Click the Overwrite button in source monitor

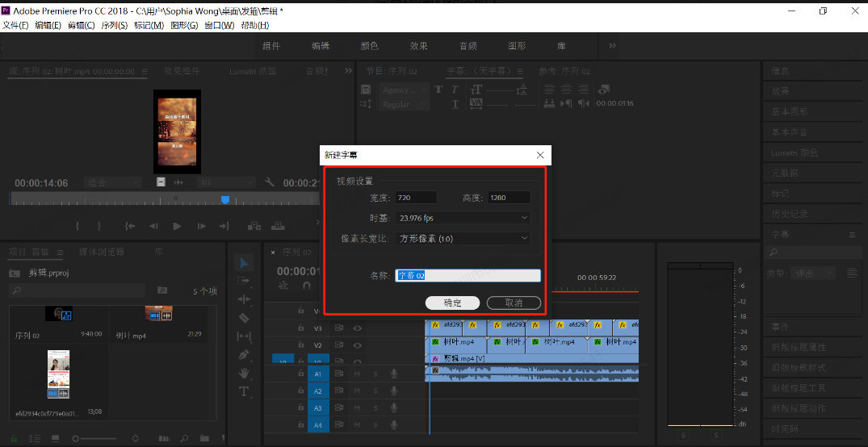[279, 226]
